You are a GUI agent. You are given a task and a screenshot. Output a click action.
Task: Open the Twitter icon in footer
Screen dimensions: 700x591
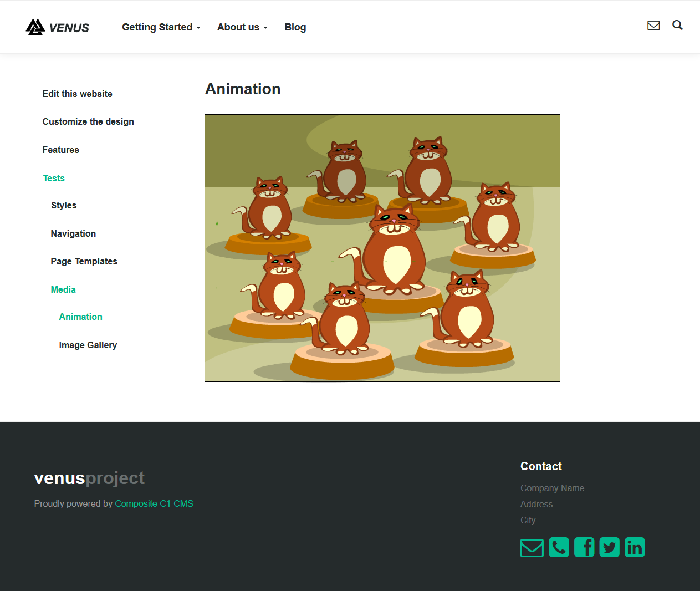[x=609, y=548]
